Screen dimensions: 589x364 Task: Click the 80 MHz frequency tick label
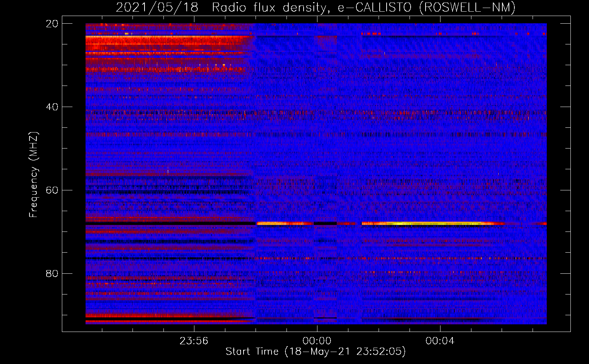(52, 273)
